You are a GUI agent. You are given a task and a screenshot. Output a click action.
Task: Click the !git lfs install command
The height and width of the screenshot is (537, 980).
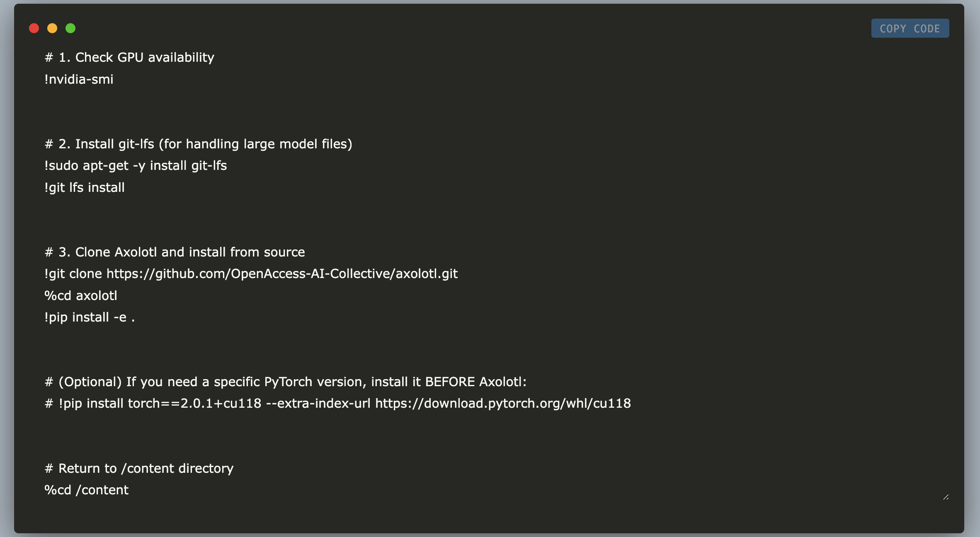click(84, 187)
